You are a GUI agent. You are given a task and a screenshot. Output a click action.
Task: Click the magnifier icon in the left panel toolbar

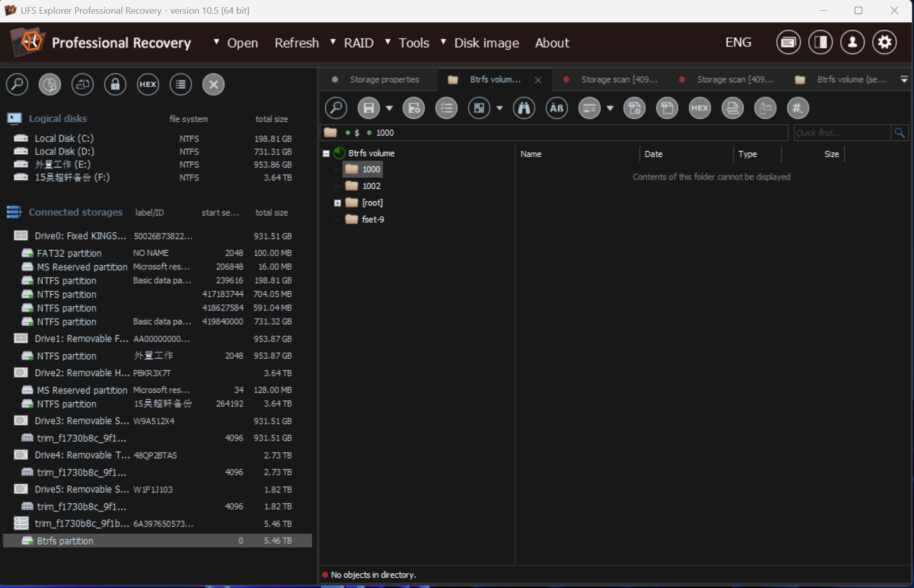[x=17, y=84]
